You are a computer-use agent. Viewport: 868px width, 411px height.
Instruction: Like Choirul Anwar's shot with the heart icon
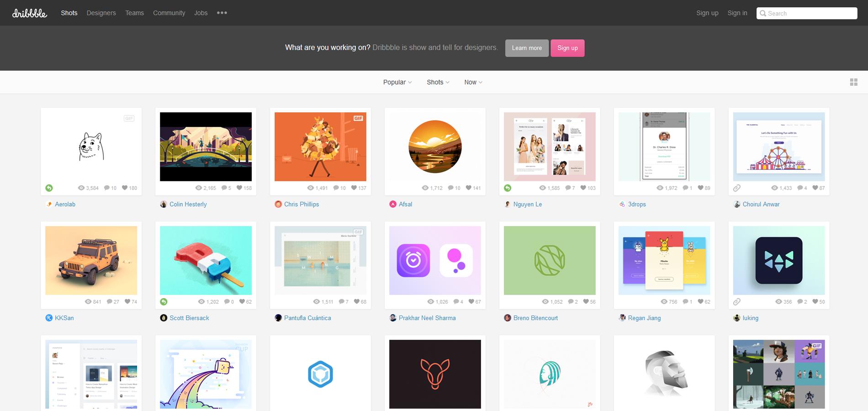(x=815, y=188)
